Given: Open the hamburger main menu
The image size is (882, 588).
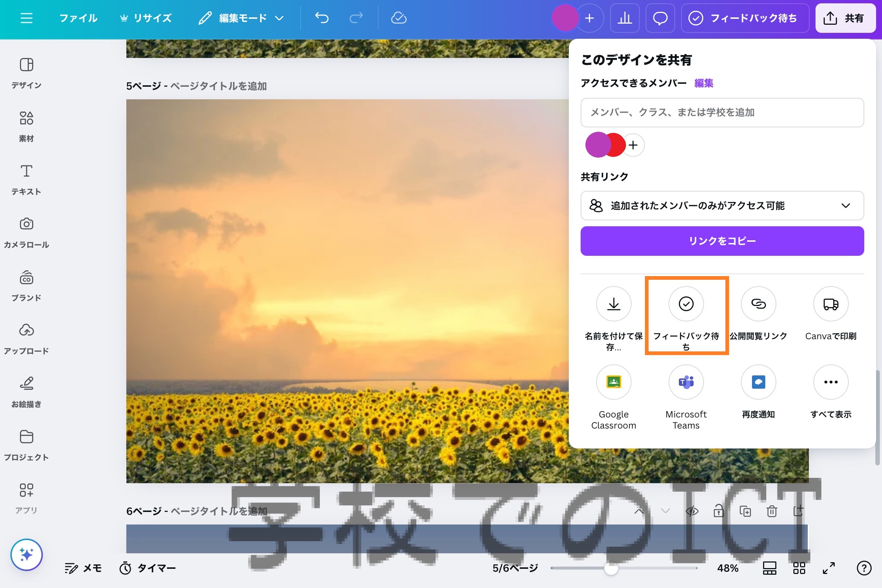Looking at the screenshot, I should click(26, 18).
